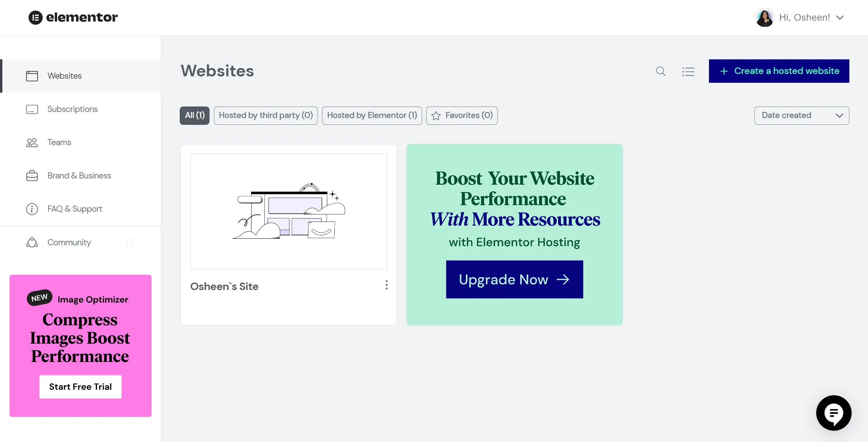Click the Subscriptions sidebar icon
868x442 pixels.
click(x=32, y=109)
